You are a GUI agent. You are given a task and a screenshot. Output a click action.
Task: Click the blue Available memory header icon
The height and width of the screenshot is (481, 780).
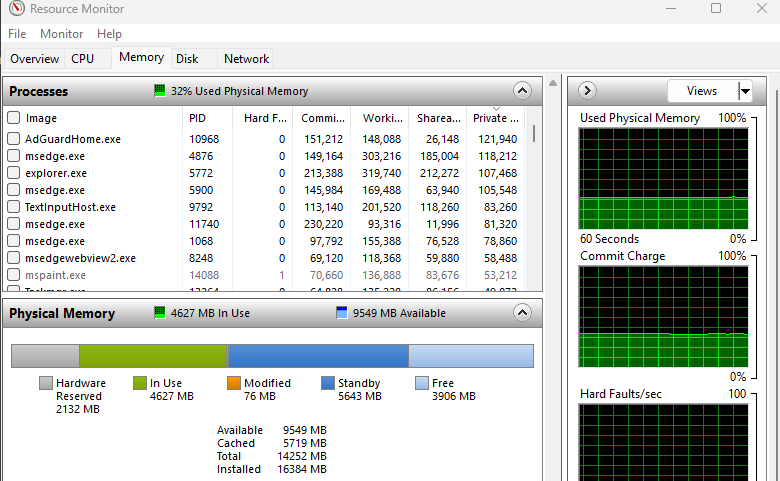[342, 312]
